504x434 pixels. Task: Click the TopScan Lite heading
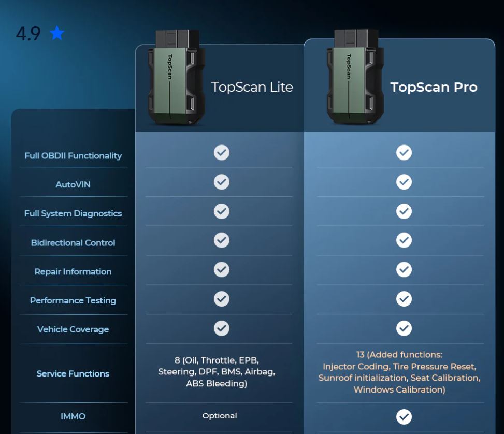point(252,87)
